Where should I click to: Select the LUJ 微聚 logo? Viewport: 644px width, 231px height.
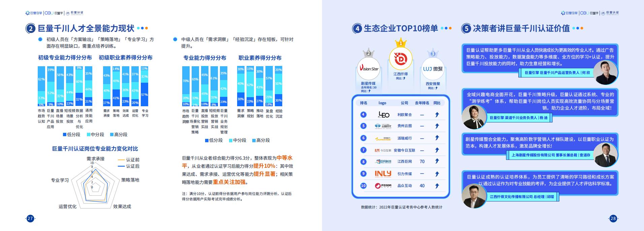[x=433, y=69]
